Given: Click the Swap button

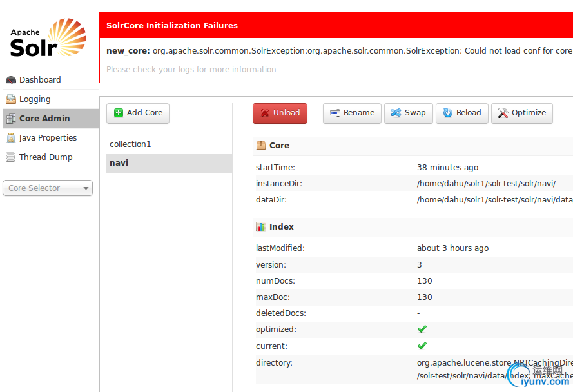Looking at the screenshot, I should click(x=408, y=113).
